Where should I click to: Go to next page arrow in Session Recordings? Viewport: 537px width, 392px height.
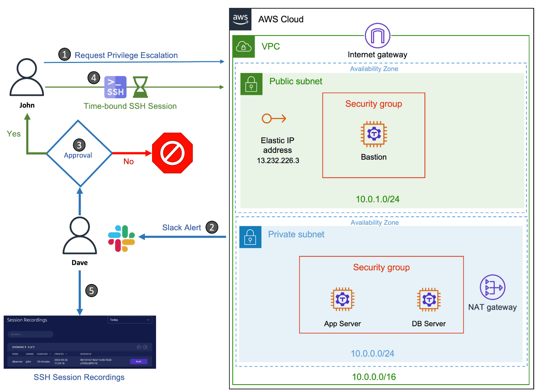coord(145,347)
